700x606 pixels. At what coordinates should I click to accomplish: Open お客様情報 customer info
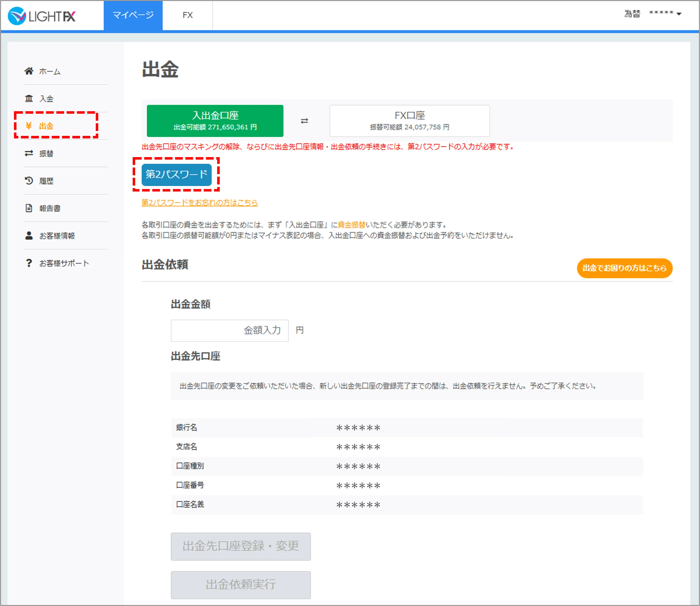point(57,236)
